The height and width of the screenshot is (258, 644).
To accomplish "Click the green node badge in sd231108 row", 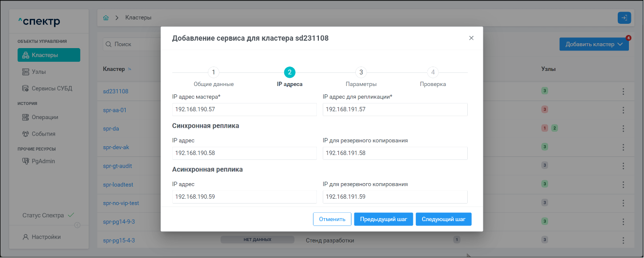I will pyautogui.click(x=545, y=91).
